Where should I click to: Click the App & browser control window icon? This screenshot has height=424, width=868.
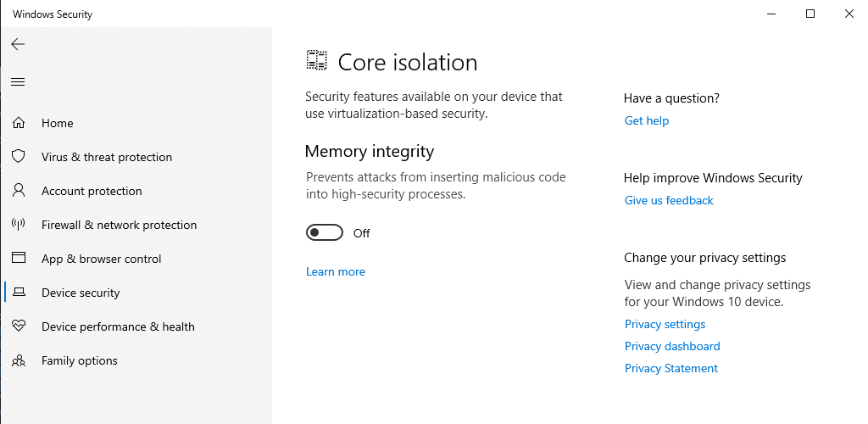[x=18, y=259]
